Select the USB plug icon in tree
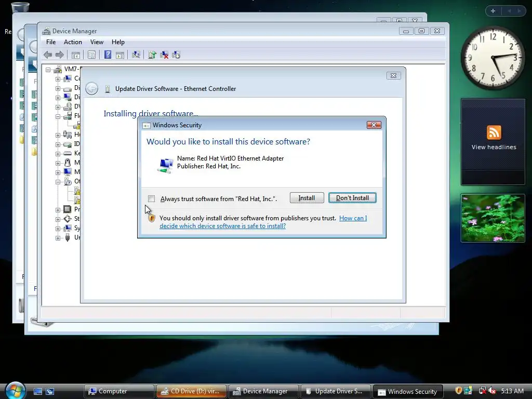This screenshot has width=532, height=399. pos(68,237)
